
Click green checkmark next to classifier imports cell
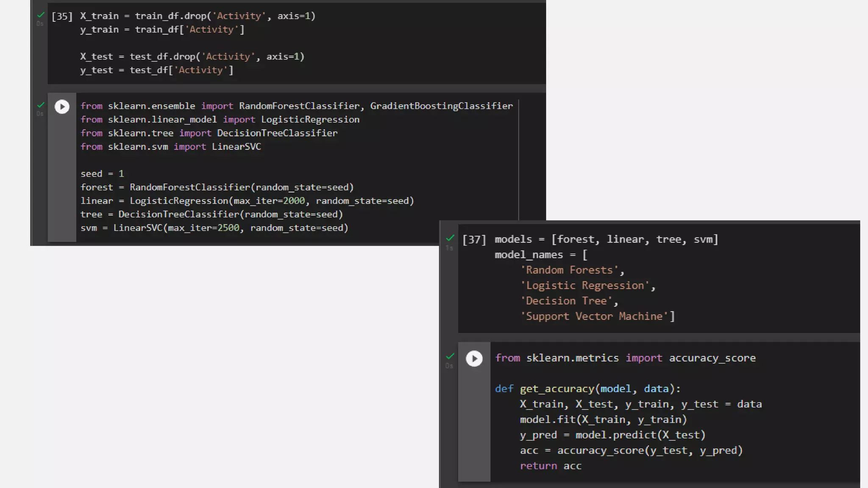point(41,105)
